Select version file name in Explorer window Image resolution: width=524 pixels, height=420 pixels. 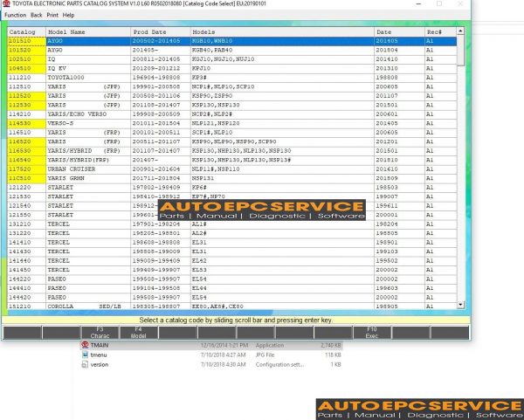100,364
